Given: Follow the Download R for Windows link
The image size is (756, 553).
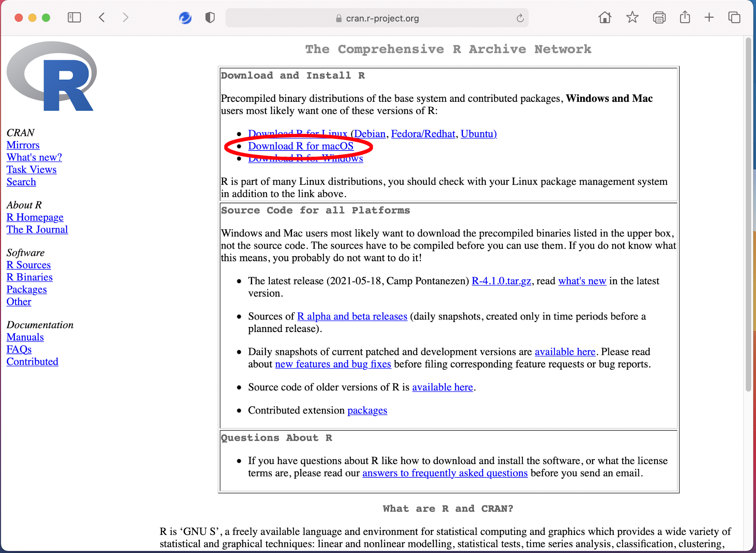Looking at the screenshot, I should tap(306, 158).
